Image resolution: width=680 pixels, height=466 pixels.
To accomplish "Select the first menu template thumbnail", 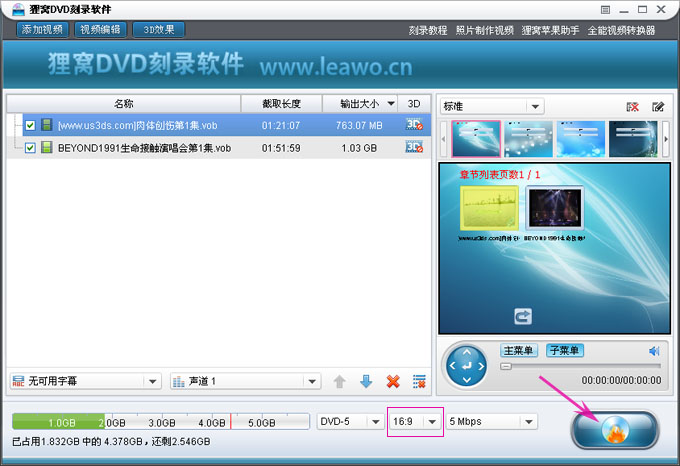I will pyautogui.click(x=476, y=139).
